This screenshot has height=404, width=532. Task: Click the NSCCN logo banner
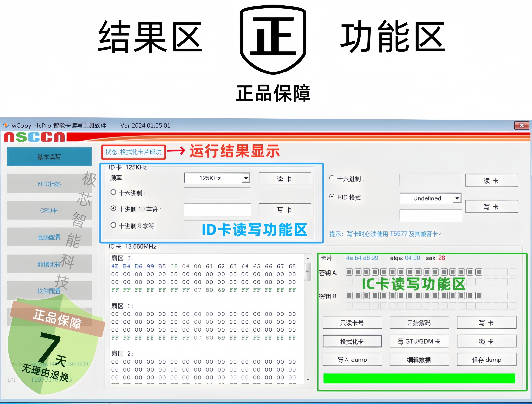tap(34, 137)
